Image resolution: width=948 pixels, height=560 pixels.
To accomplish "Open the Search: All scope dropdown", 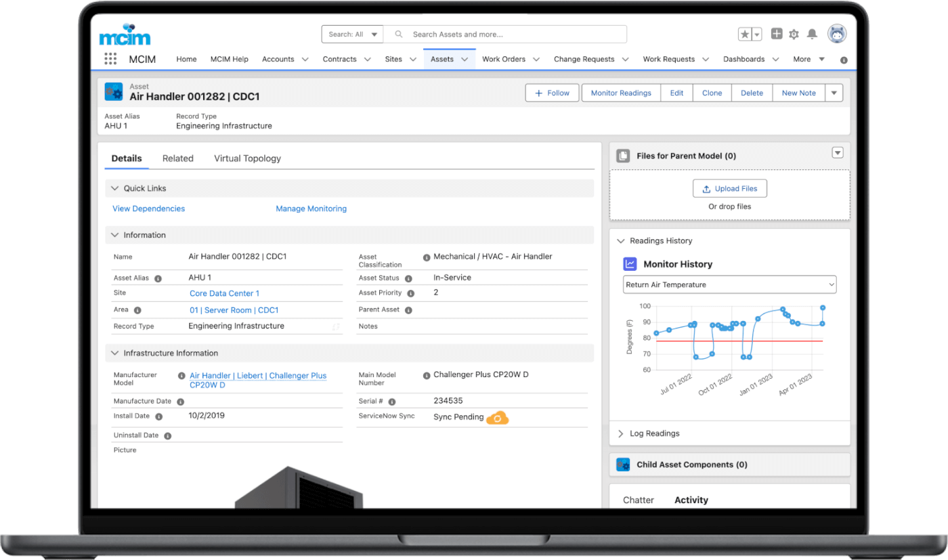I will click(x=352, y=35).
